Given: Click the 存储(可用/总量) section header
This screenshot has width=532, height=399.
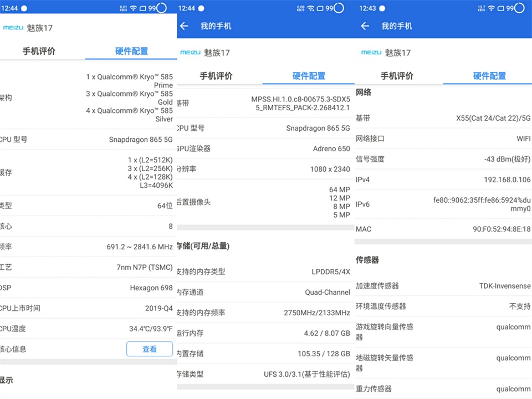Looking at the screenshot, I should [x=203, y=246].
